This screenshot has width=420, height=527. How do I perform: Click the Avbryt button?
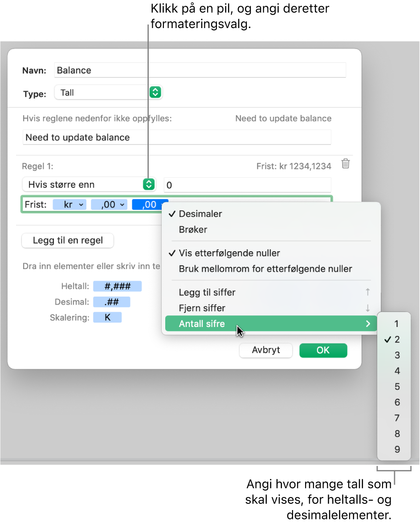click(266, 350)
